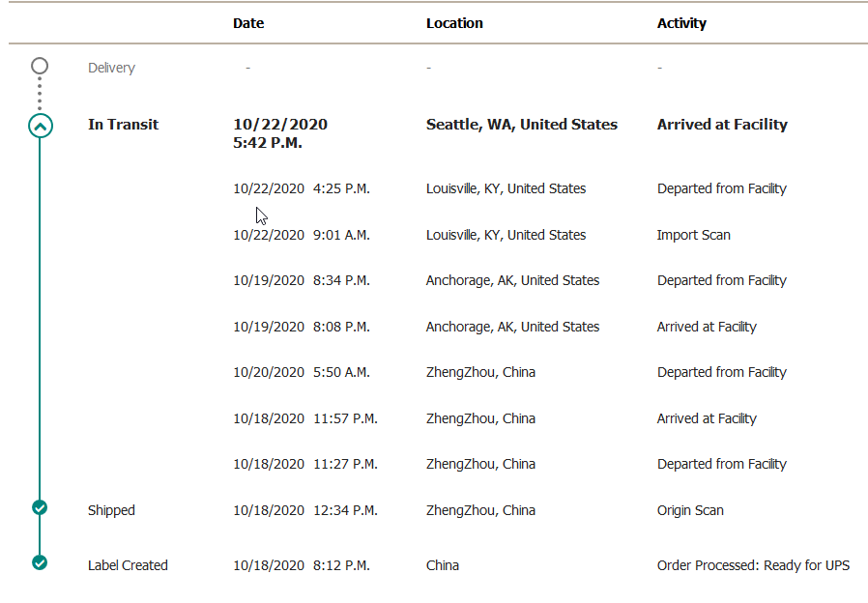Select the Activity column header

[x=681, y=23]
